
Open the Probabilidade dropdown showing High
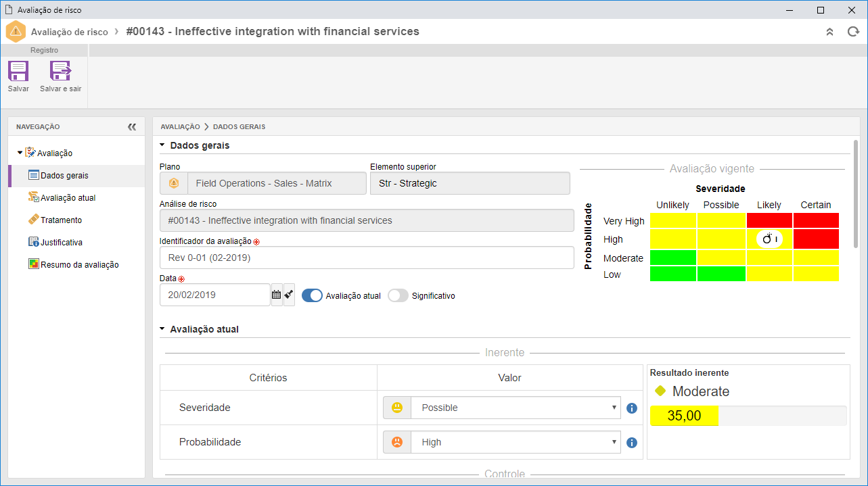(x=516, y=442)
